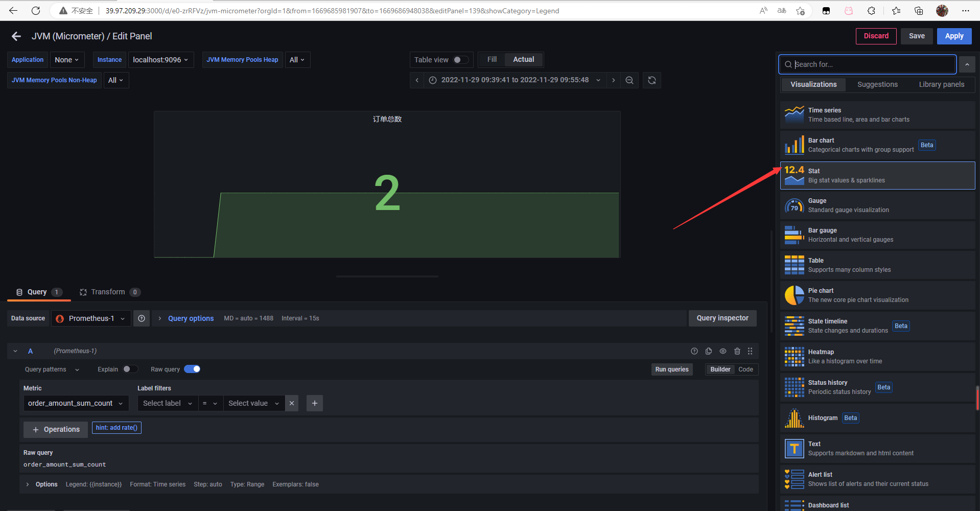Screen dimensions: 980x511
Task: Open the Suggestions tab
Action: click(877, 84)
